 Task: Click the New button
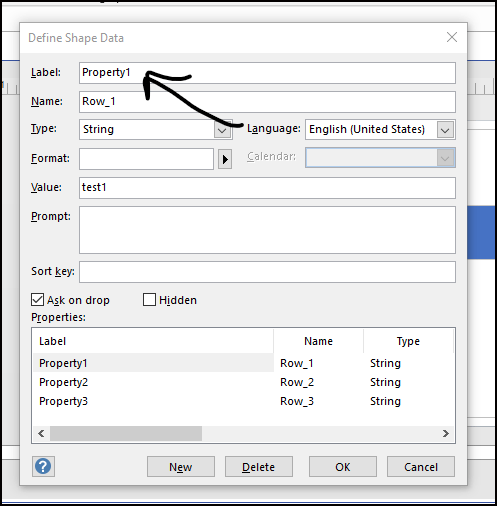[x=181, y=467]
